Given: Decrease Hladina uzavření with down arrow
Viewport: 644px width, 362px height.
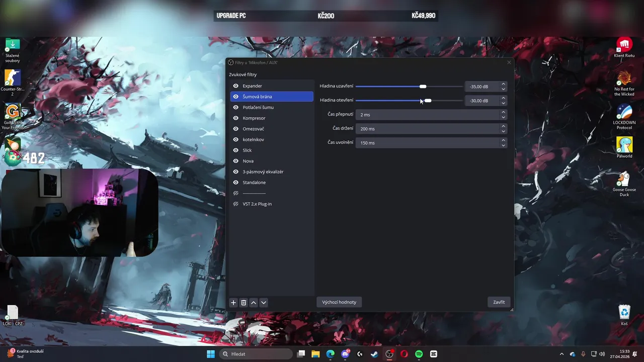Looking at the screenshot, I should coord(503,89).
